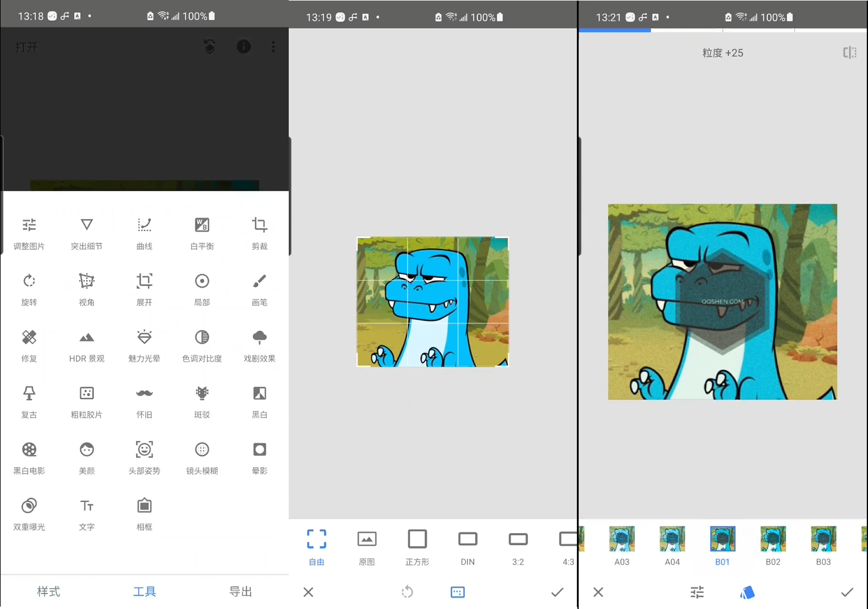The height and width of the screenshot is (609, 868).
Task: Open the 黑白电影 noir film tool
Action: pos(29,458)
